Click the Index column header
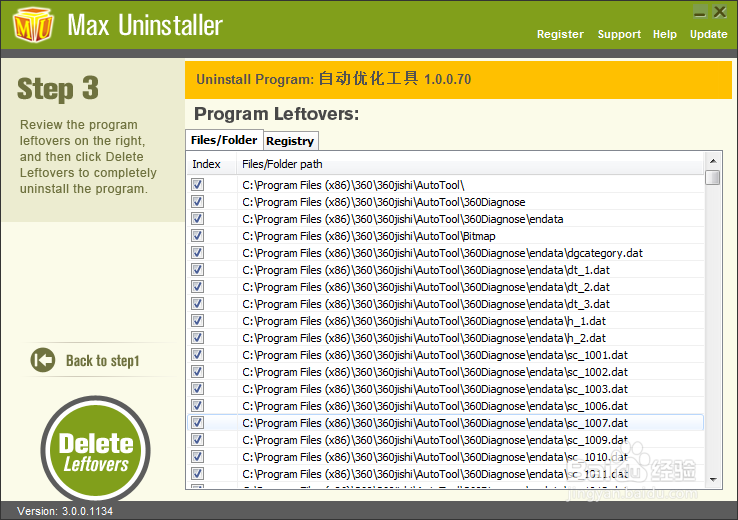 (212, 164)
